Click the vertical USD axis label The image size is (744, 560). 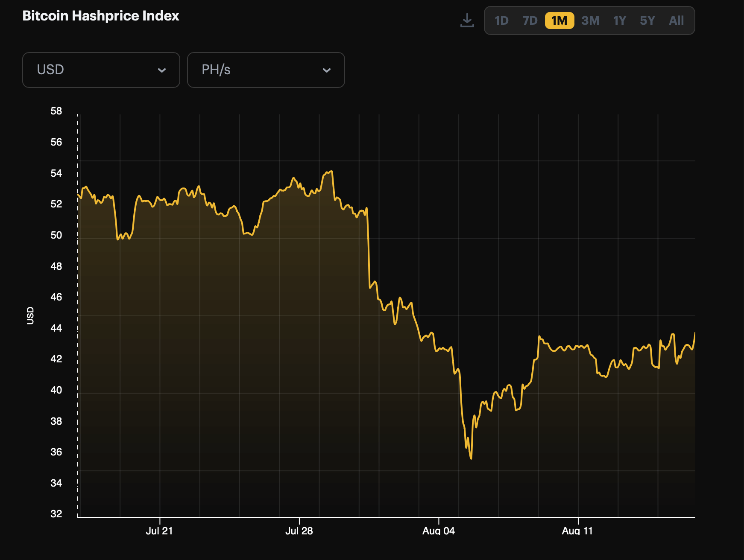pos(30,315)
